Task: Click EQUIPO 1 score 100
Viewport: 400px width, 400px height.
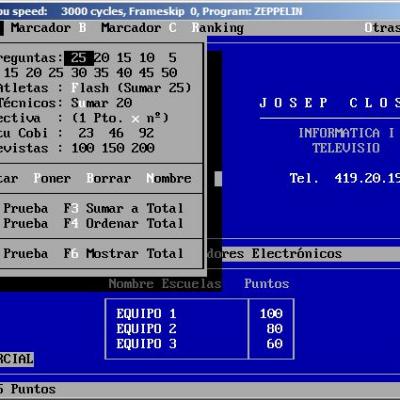Action: pos(271,314)
